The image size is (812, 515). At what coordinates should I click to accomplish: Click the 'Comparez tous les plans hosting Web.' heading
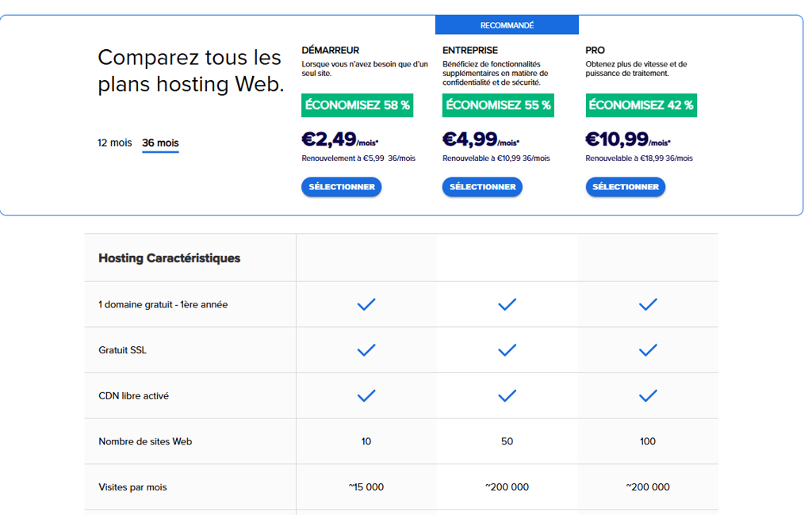click(x=190, y=71)
